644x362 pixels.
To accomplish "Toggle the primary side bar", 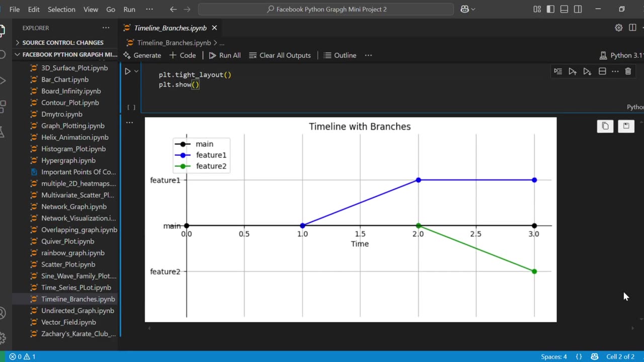I will coord(551,9).
